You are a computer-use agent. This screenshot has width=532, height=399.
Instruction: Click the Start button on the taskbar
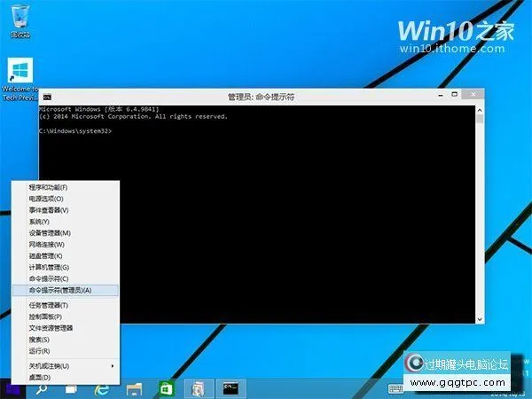[14, 388]
